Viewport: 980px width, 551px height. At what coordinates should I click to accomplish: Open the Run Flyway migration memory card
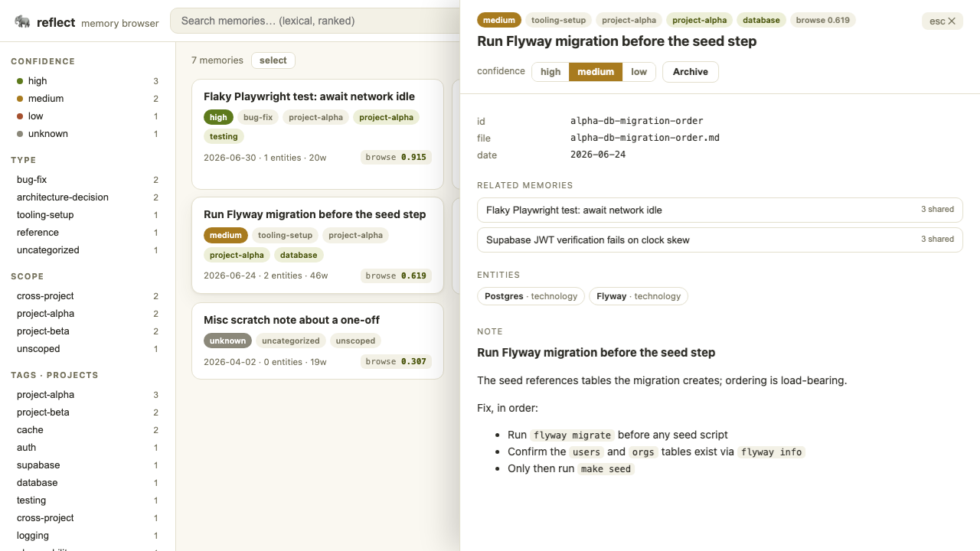[x=318, y=245]
